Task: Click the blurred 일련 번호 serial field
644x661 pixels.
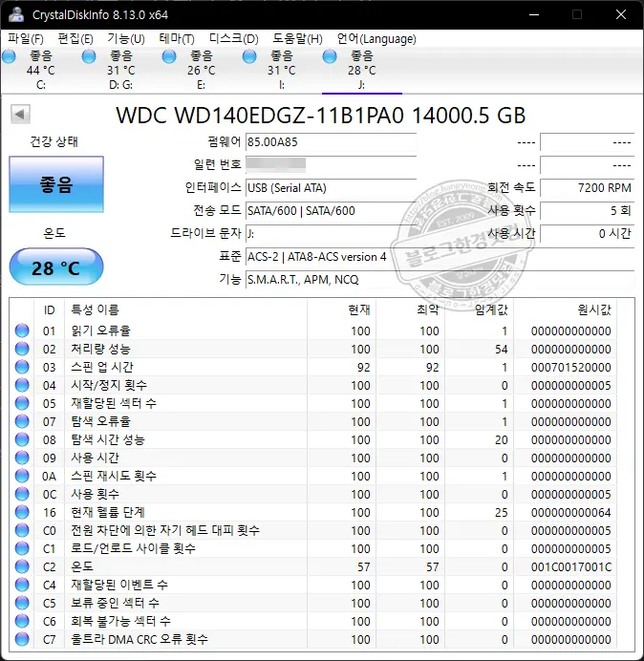Action: pos(331,164)
